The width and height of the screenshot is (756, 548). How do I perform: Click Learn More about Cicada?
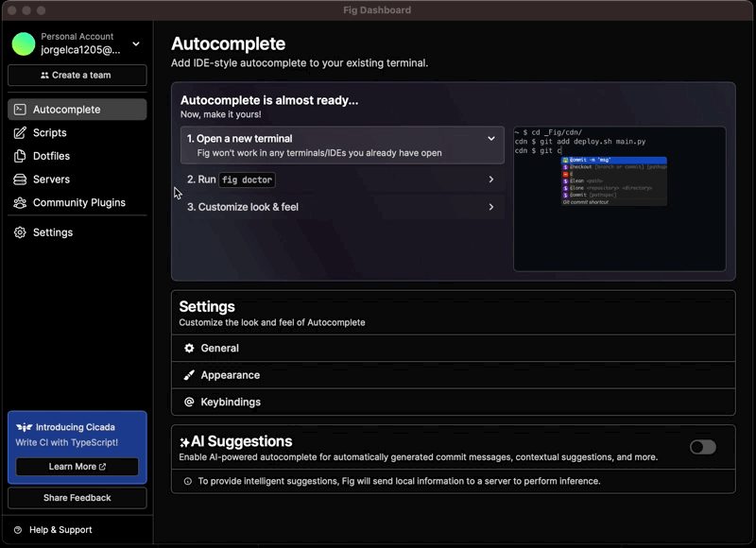[77, 467]
